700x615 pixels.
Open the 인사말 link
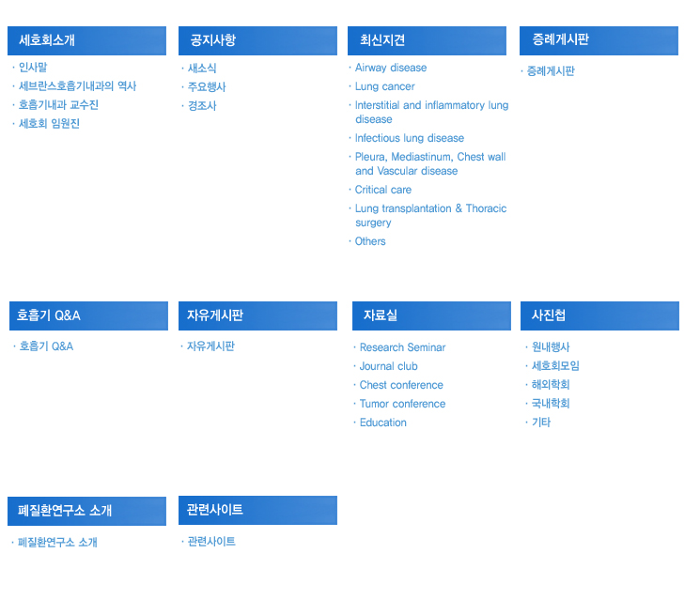(x=33, y=68)
